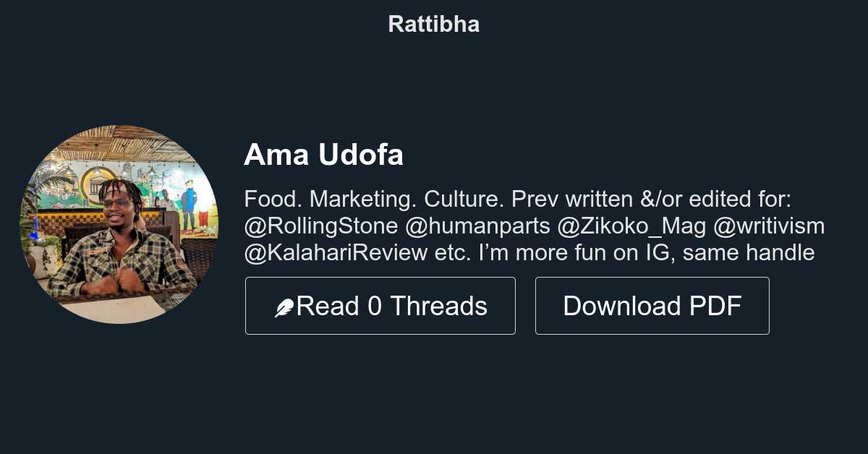Open Ama Udofa's profile picture
This screenshot has width=868, height=454.
click(119, 222)
